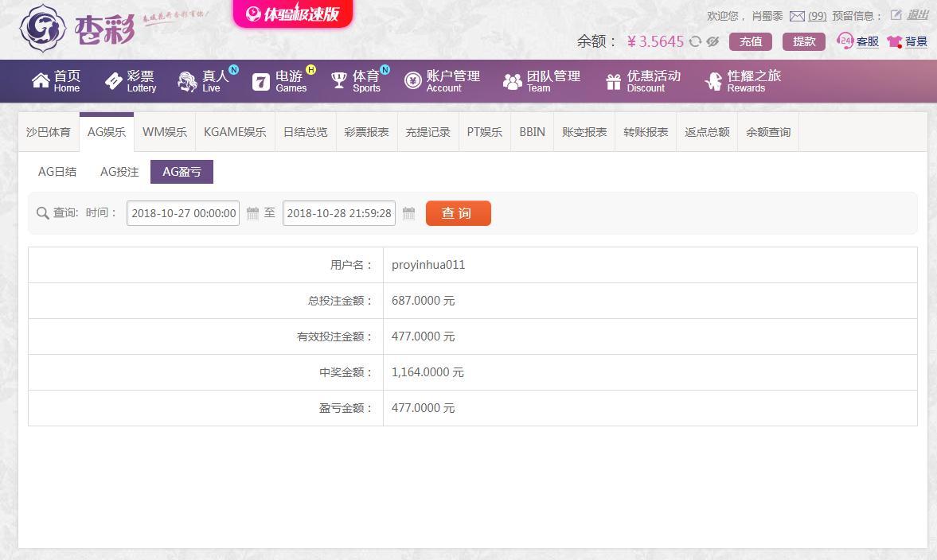The width and height of the screenshot is (937, 560).
Task: Click the start time input field
Action: coord(183,213)
